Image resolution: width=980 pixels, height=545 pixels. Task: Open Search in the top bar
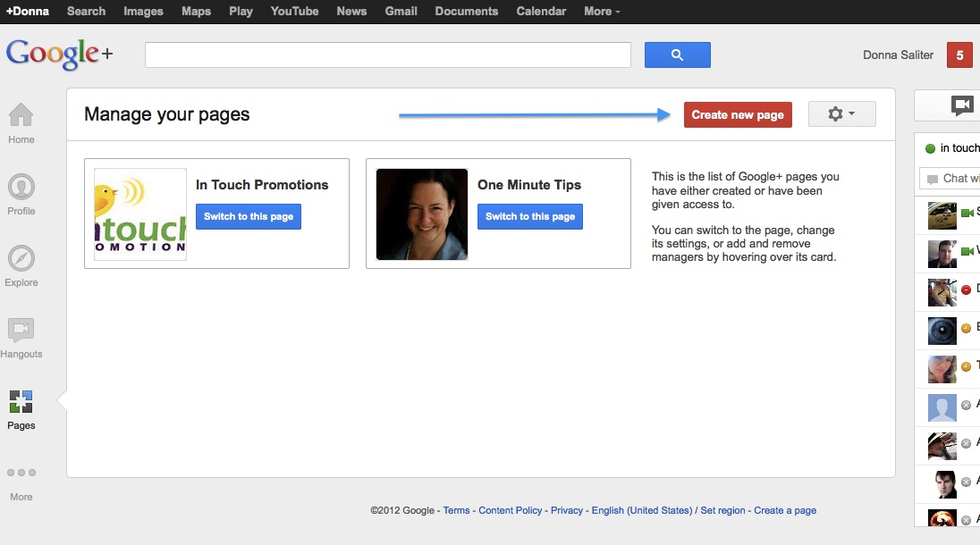click(86, 12)
